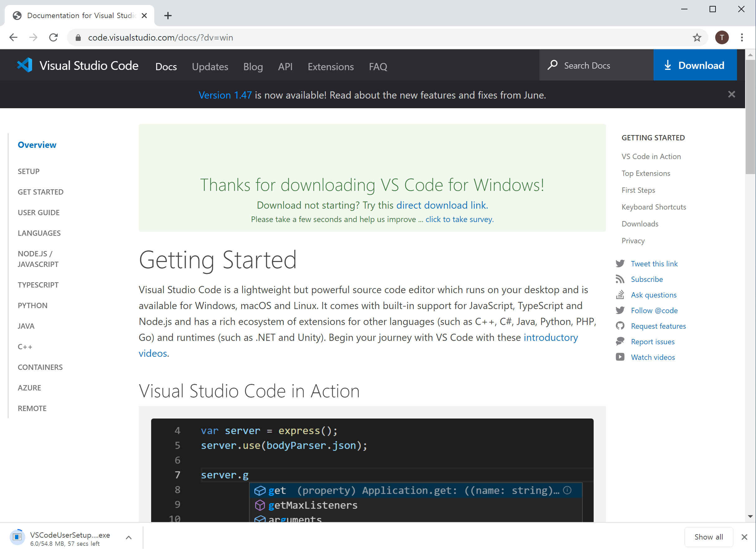756x552 pixels.
Task: Select Overview in the left sidebar
Action: 37,145
